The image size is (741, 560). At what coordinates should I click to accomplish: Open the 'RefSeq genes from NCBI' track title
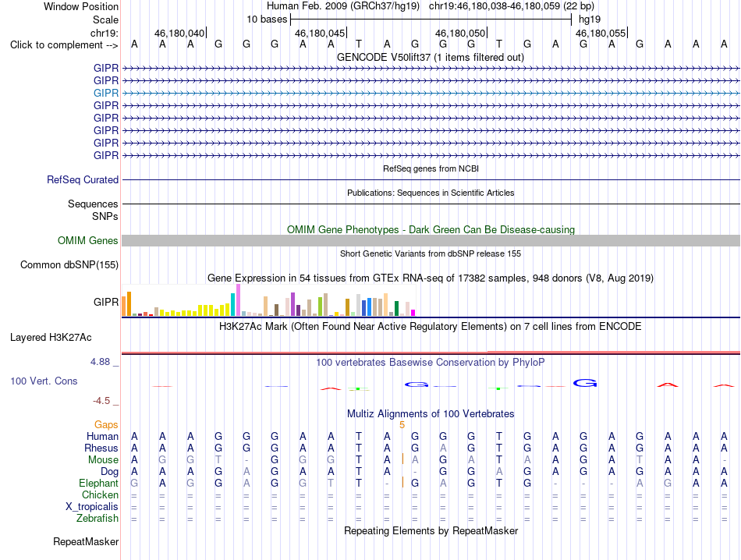(x=431, y=168)
